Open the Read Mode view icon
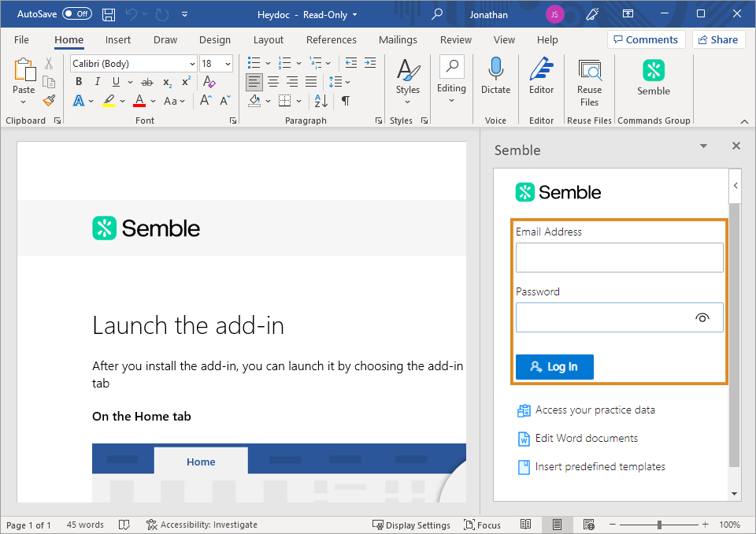Image resolution: width=756 pixels, height=534 pixels. click(525, 525)
